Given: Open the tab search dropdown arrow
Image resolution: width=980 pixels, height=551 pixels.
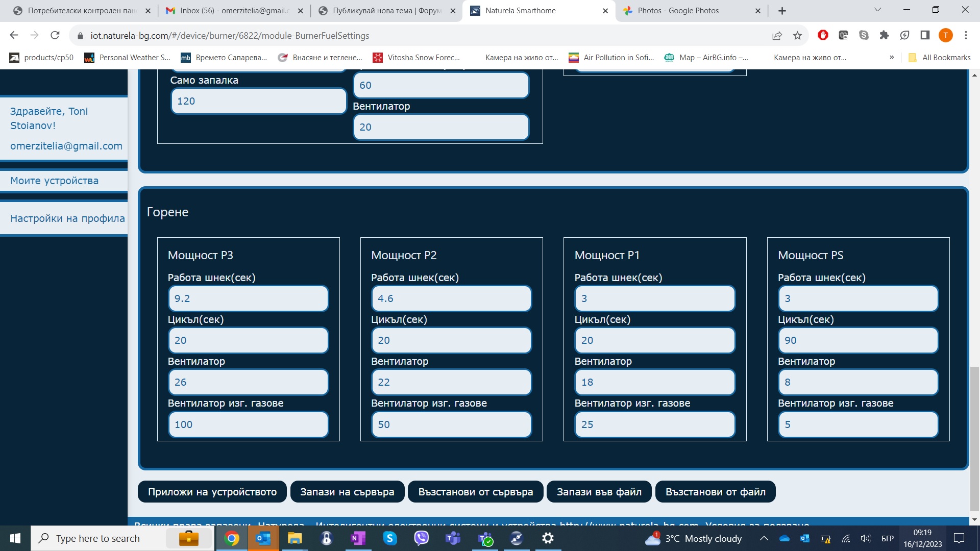Looking at the screenshot, I should [877, 10].
